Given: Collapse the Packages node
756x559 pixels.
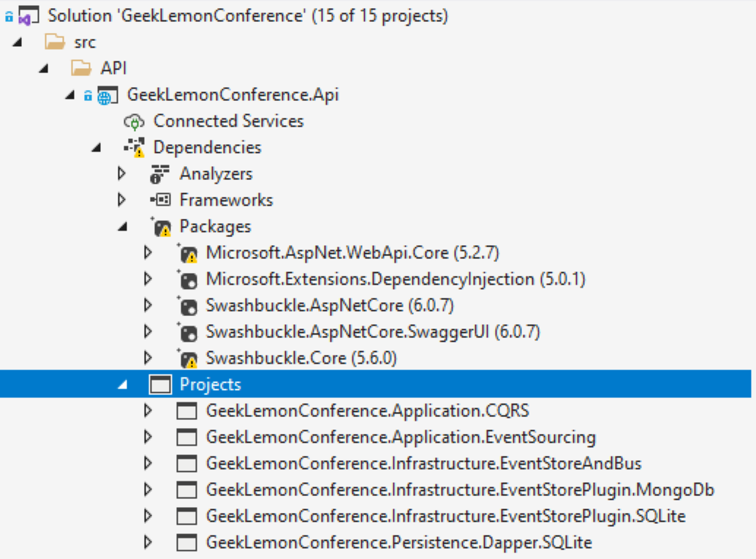Looking at the screenshot, I should 123,227.
